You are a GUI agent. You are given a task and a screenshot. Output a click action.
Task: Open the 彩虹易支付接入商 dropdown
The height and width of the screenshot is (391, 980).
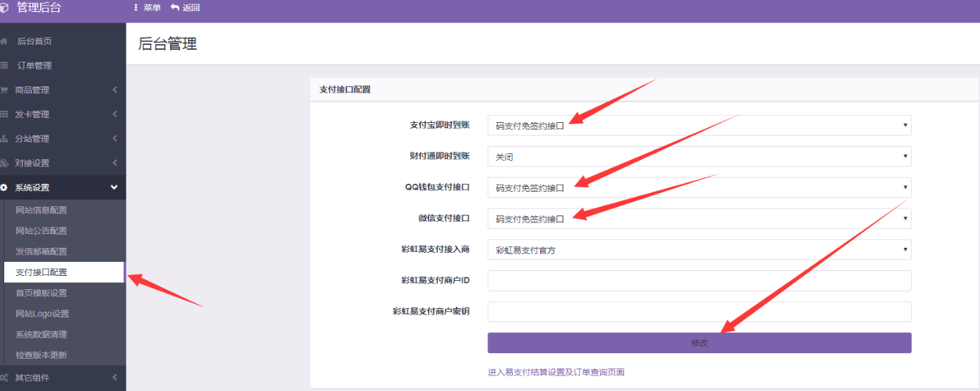click(x=699, y=250)
